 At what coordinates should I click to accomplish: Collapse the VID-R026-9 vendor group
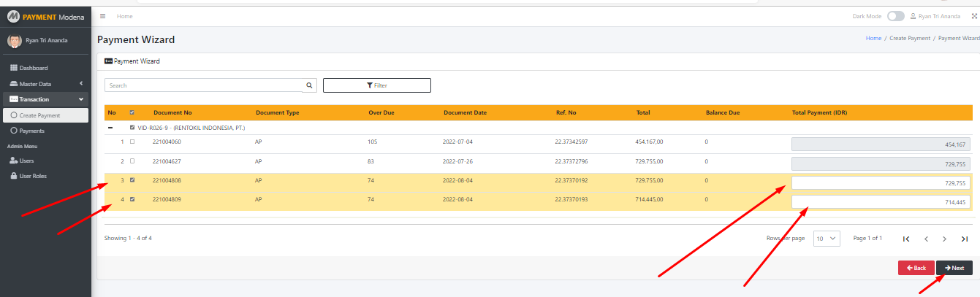(x=110, y=128)
